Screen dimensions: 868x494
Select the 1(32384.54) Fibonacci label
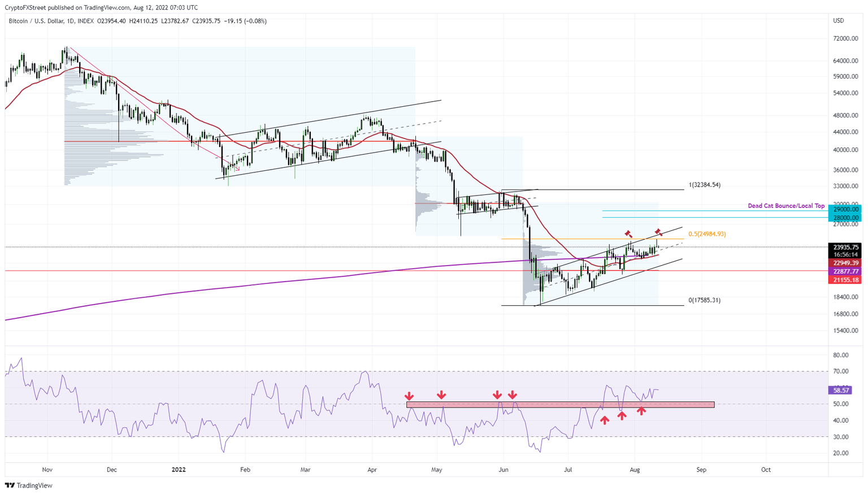coord(704,184)
